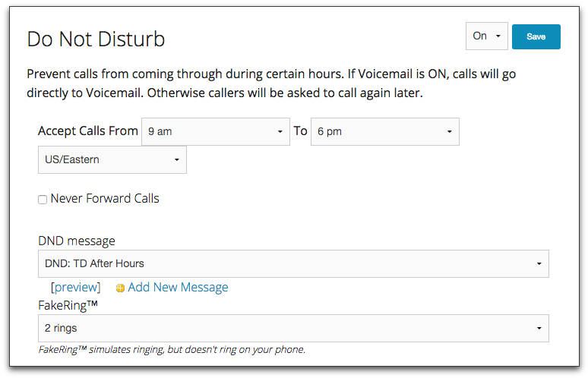Click the caret icon in the US/Eastern selector

coord(176,159)
